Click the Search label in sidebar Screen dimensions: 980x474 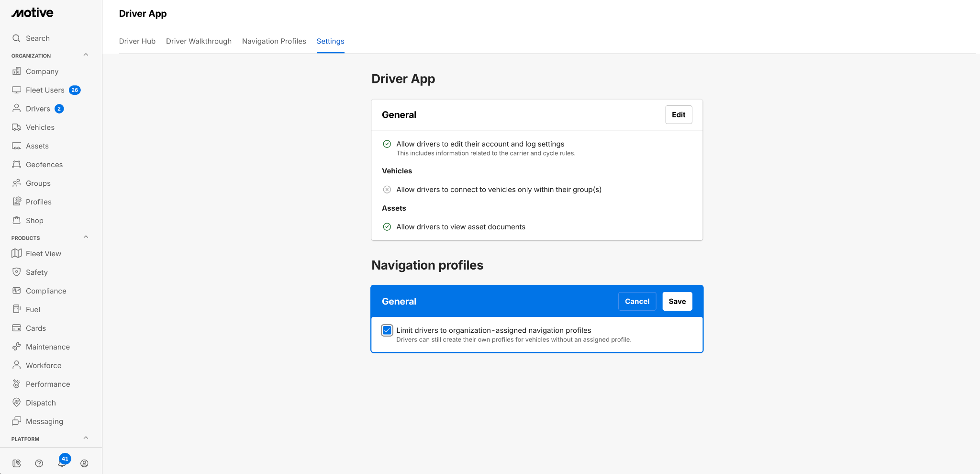(x=38, y=38)
